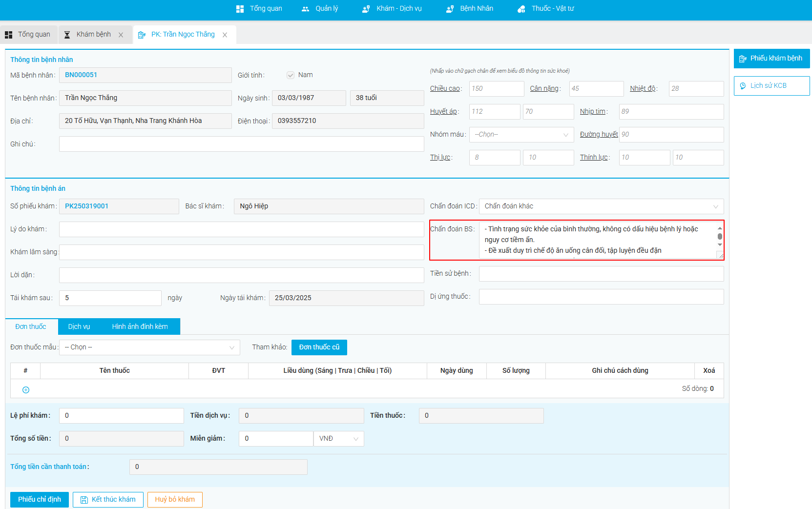The image size is (812, 509).
Task: Open the Tổng quan menu
Action: point(259,9)
